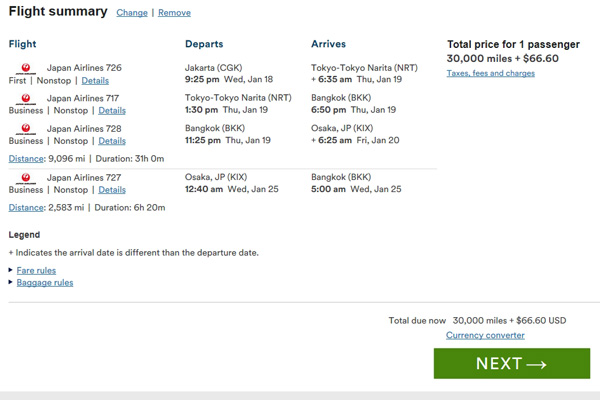Click the Japan Airlines 727 logo icon

point(26,178)
